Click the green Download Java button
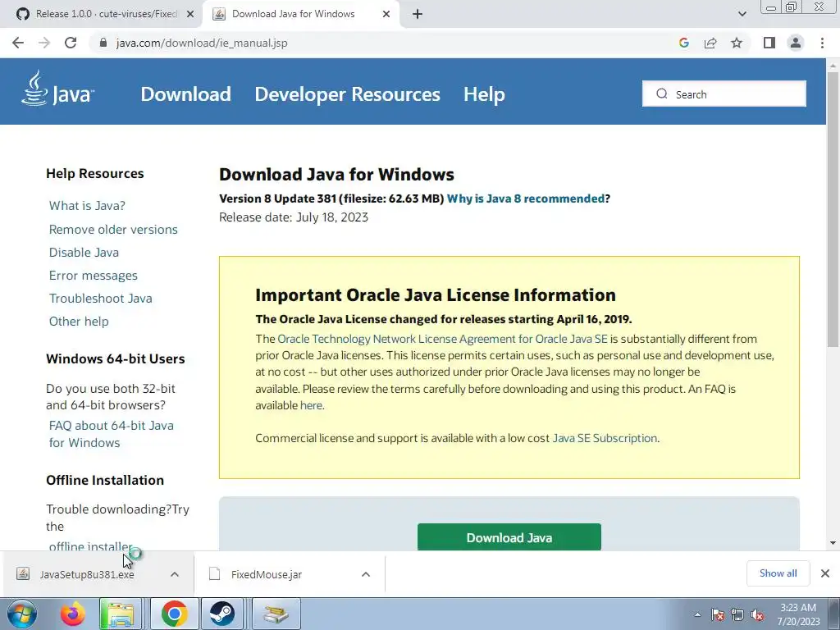 coord(509,537)
